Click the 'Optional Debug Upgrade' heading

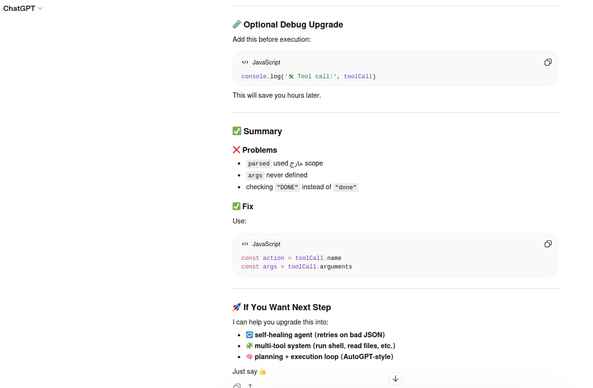tap(293, 25)
